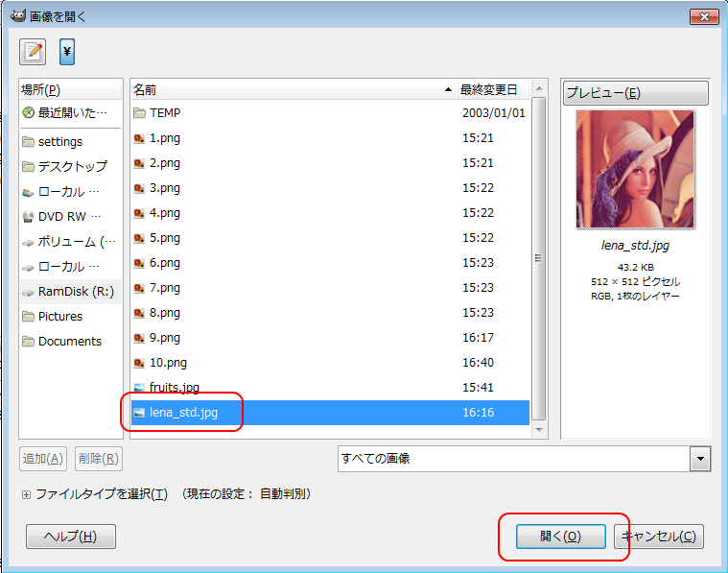Click the 16:16 modified time cell
This screenshot has width=728, height=573.
479,413
